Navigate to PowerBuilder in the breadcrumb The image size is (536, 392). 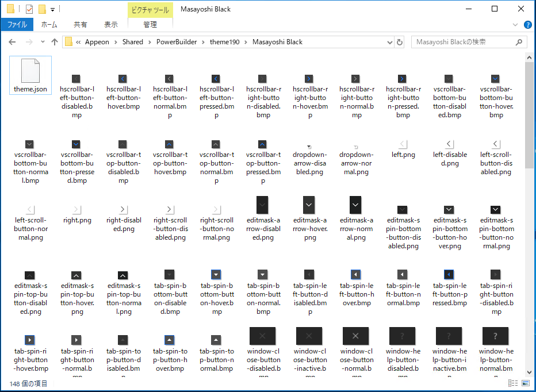pos(176,42)
